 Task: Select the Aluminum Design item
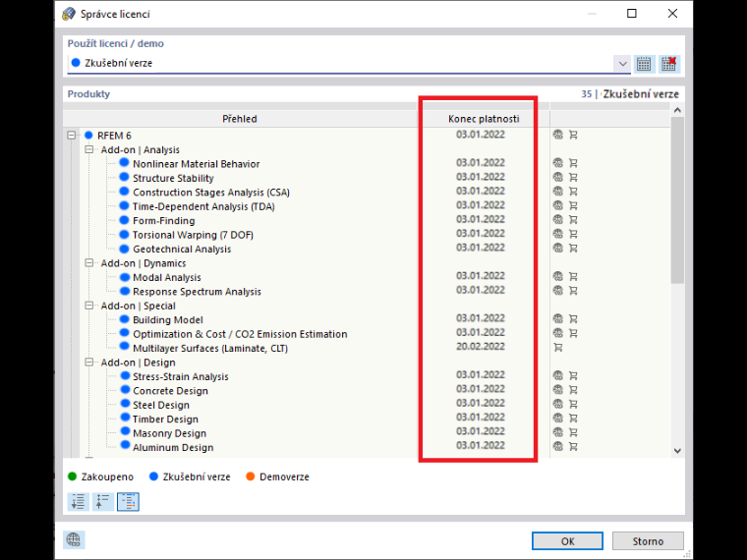(x=173, y=448)
